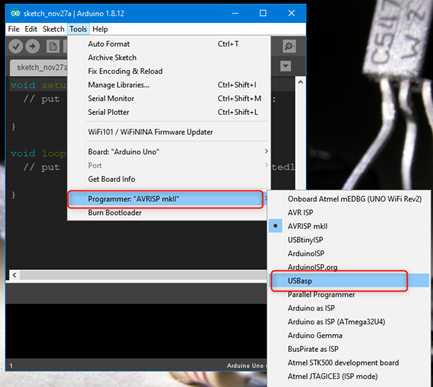The height and width of the screenshot is (387, 433).
Task: Open the File menu
Action: (14, 29)
